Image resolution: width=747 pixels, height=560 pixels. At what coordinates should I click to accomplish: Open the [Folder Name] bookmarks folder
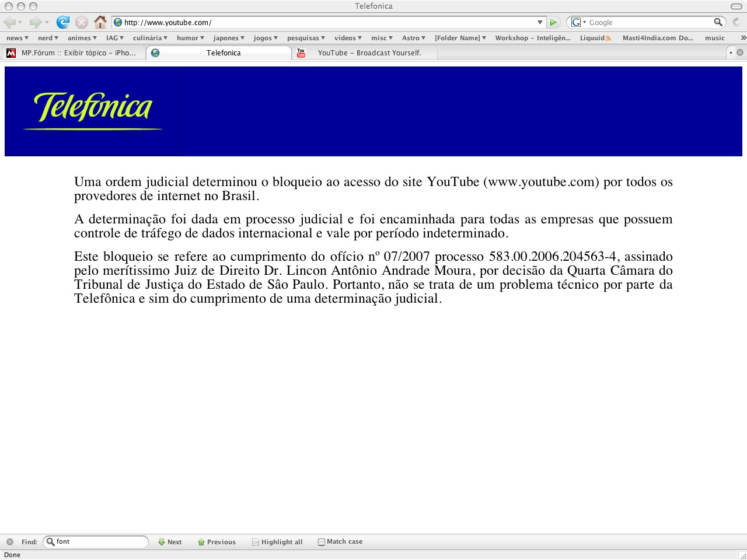460,38
